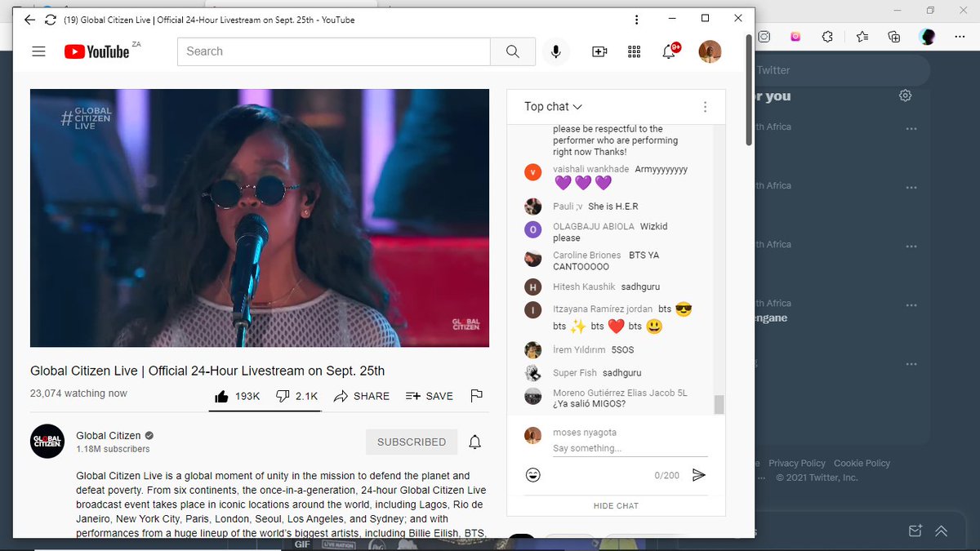Viewport: 980px width, 551px height.
Task: Compose new message in Twitter Messages drawer
Action: pos(915,531)
